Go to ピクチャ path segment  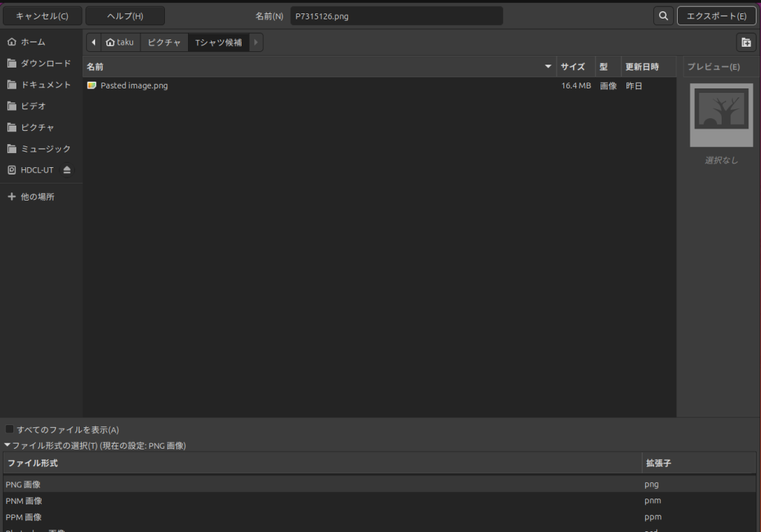coord(163,42)
